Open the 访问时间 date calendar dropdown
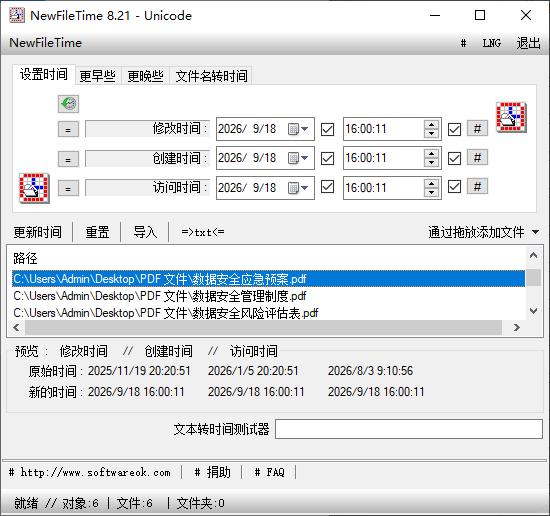The image size is (550, 516). click(298, 188)
